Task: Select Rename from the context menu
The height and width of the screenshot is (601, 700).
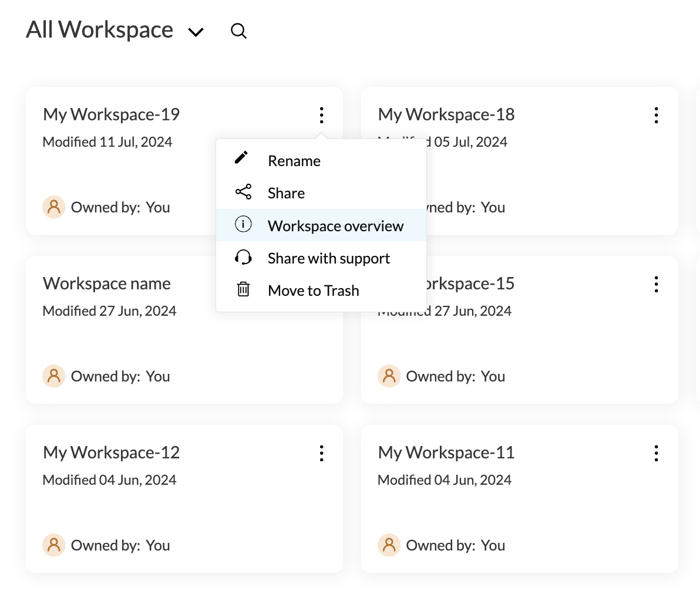Action: coord(294,161)
